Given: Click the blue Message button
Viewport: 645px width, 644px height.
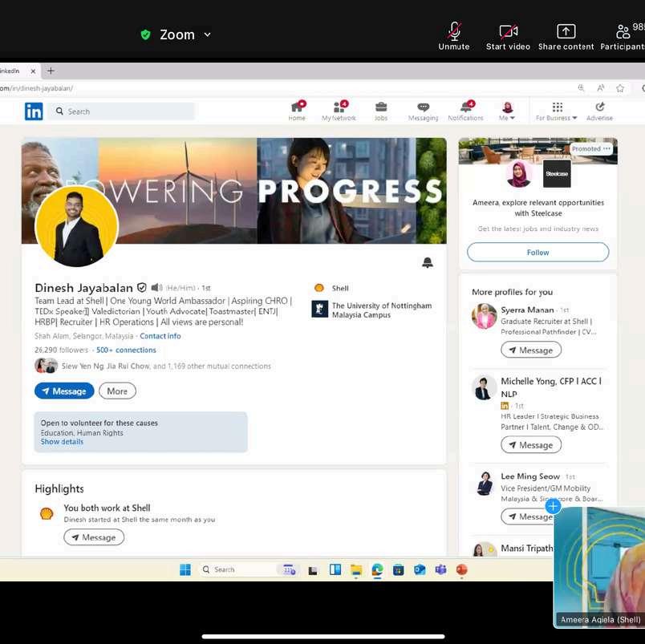Looking at the screenshot, I should (64, 391).
